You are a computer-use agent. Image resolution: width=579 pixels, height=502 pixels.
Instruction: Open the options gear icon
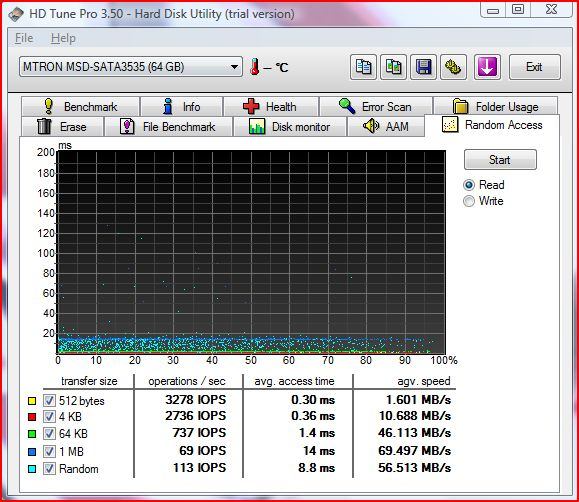pos(453,67)
